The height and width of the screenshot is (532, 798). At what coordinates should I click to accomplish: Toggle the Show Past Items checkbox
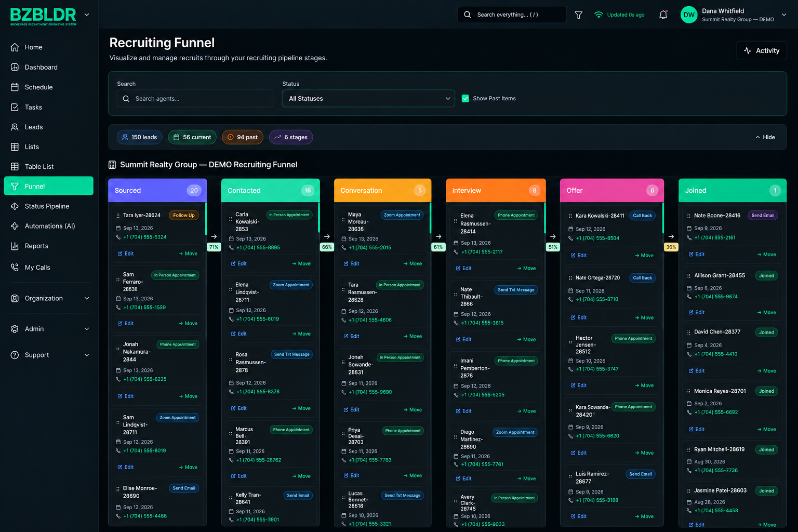[465, 98]
